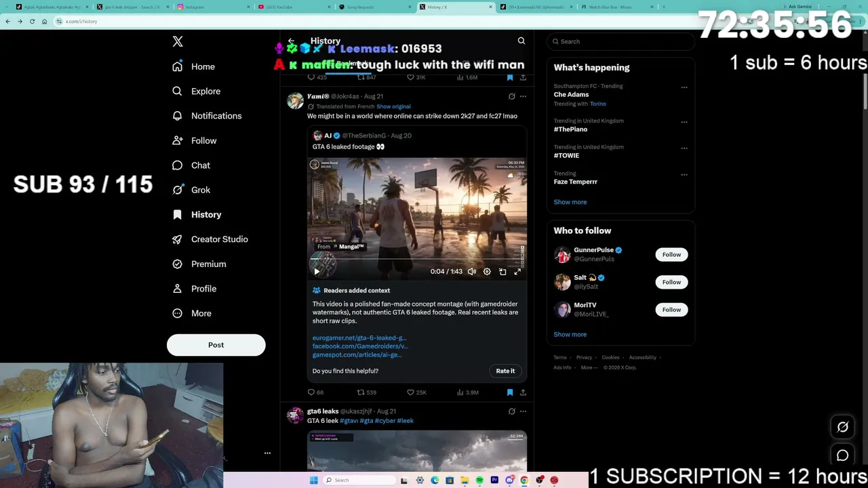Click Grok icon on Yami's post
This screenshot has width=868, height=488.
pos(512,96)
